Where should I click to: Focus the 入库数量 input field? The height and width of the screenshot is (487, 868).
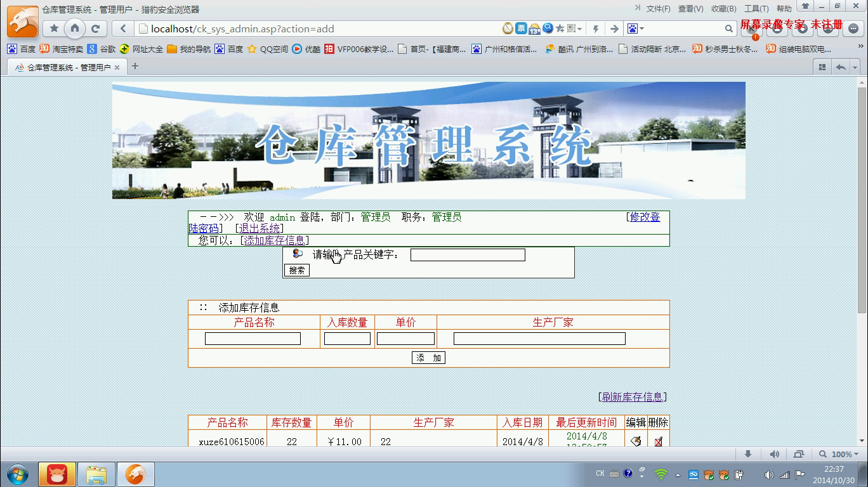point(347,339)
